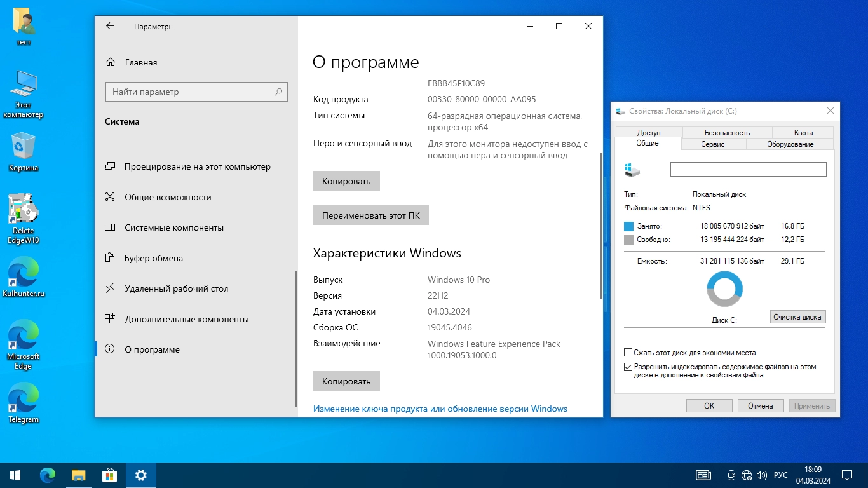
Task: Switch to the Сервис tab
Action: tap(713, 144)
